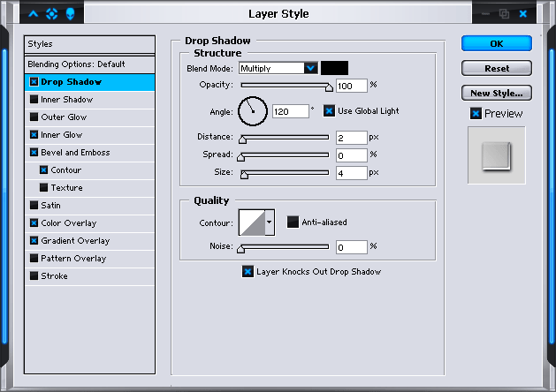Open the Color Overlay settings row
This screenshot has width=556, height=392.
(89, 223)
